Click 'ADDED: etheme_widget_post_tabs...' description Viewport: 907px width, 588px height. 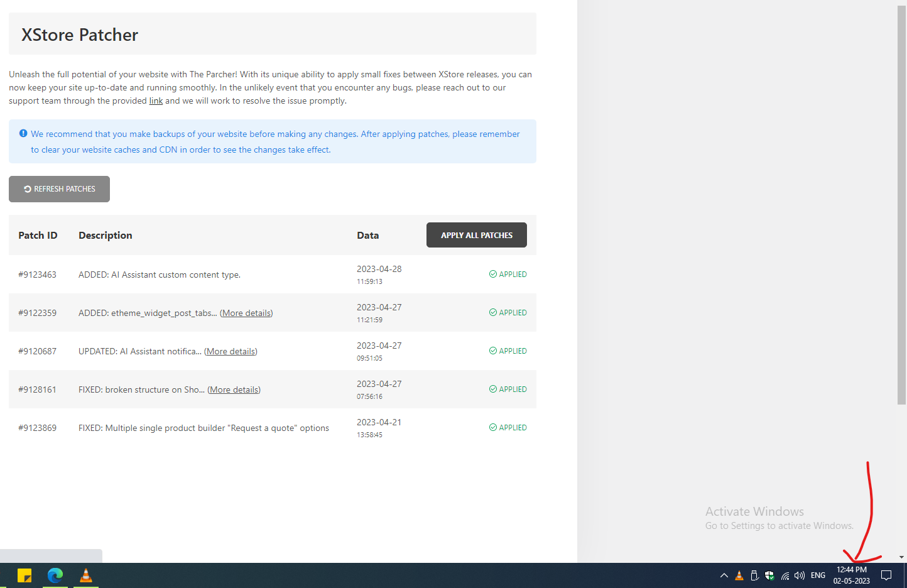[148, 313]
